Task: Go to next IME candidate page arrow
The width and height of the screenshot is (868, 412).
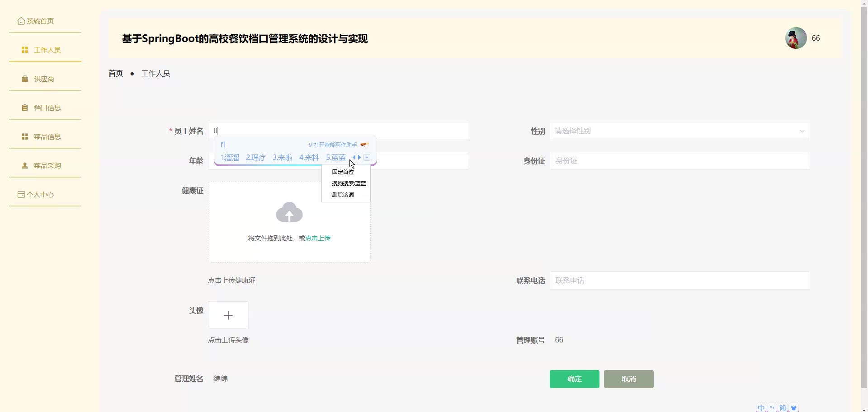Action: [359, 158]
